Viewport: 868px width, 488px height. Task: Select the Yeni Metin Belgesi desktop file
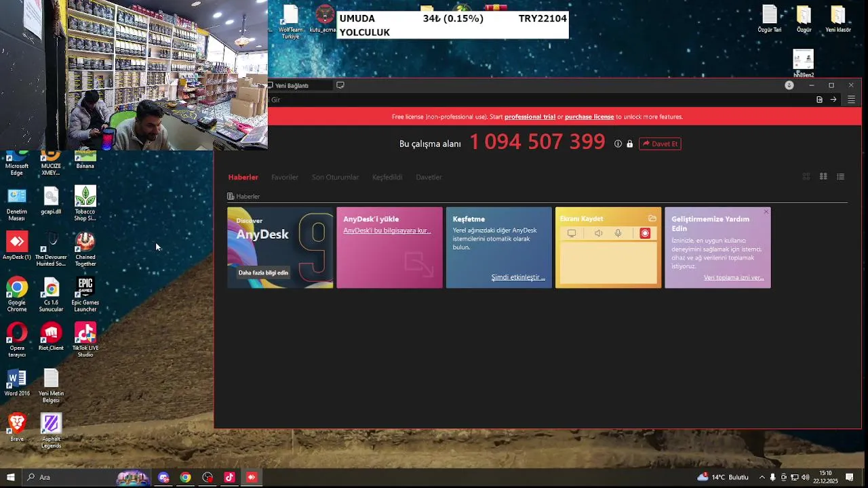[51, 386]
